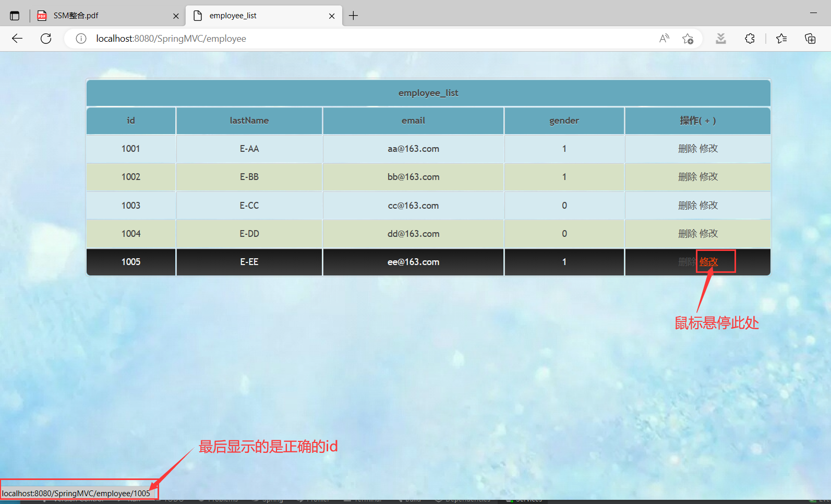The height and width of the screenshot is (504, 831).
Task: Click the gender value in row 1003
Action: pos(564,206)
